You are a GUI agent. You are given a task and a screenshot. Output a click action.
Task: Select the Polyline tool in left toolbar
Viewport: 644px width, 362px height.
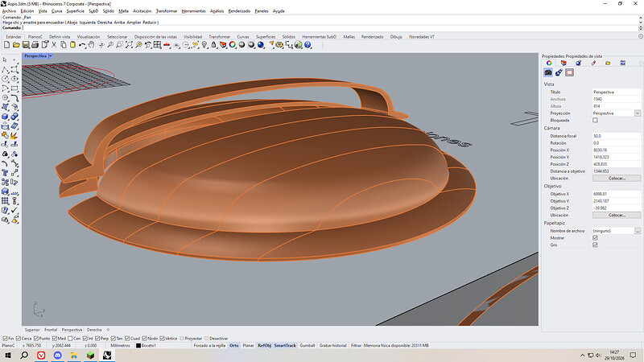point(5,69)
